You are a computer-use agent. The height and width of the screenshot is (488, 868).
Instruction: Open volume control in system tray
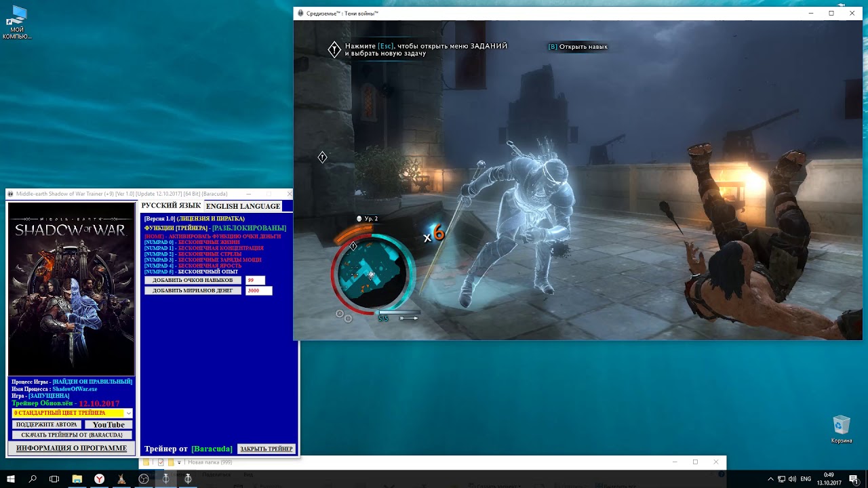pyautogui.click(x=793, y=479)
